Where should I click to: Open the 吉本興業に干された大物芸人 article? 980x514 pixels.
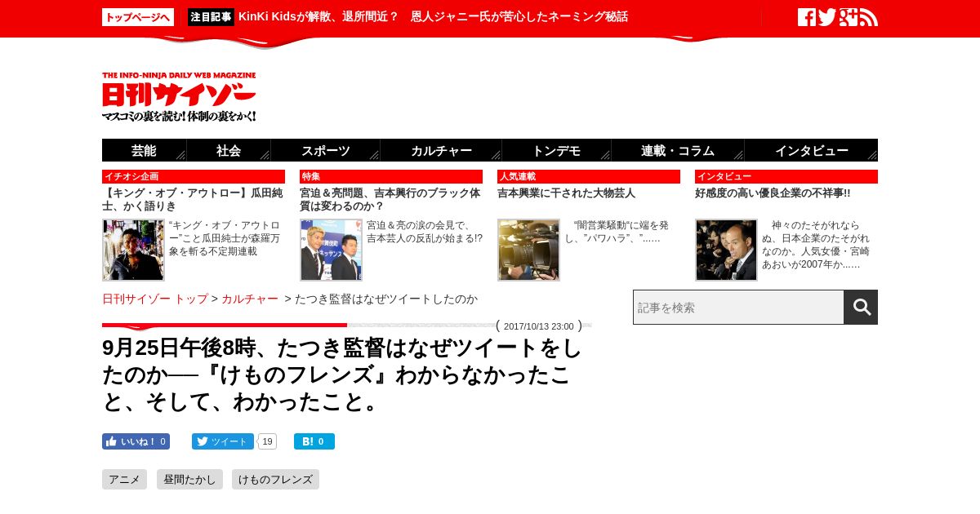click(x=566, y=193)
